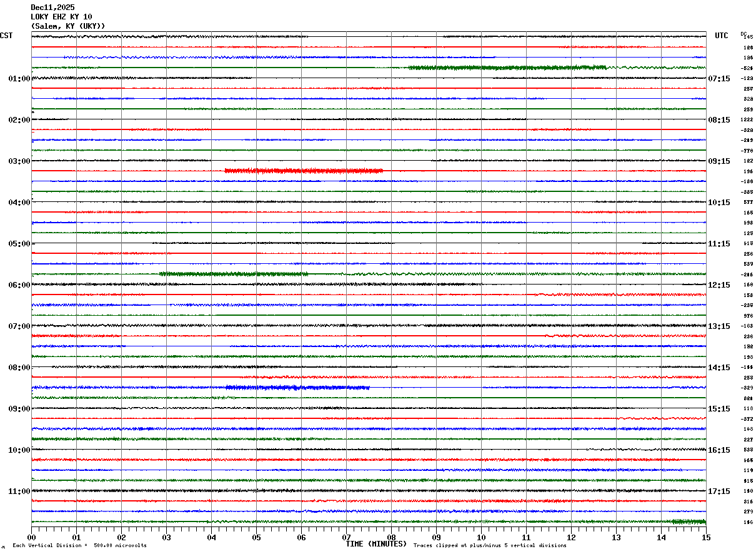Click the station label "LOKY EHZ KY 10"
The width and height of the screenshot is (756, 554).
61,17
